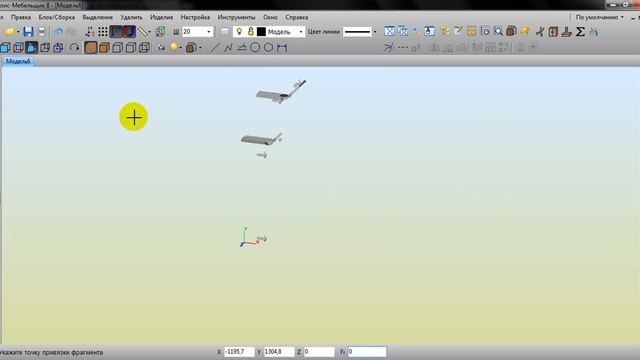
Task: Select the ruler measurement tool
Action: (x=142, y=31)
